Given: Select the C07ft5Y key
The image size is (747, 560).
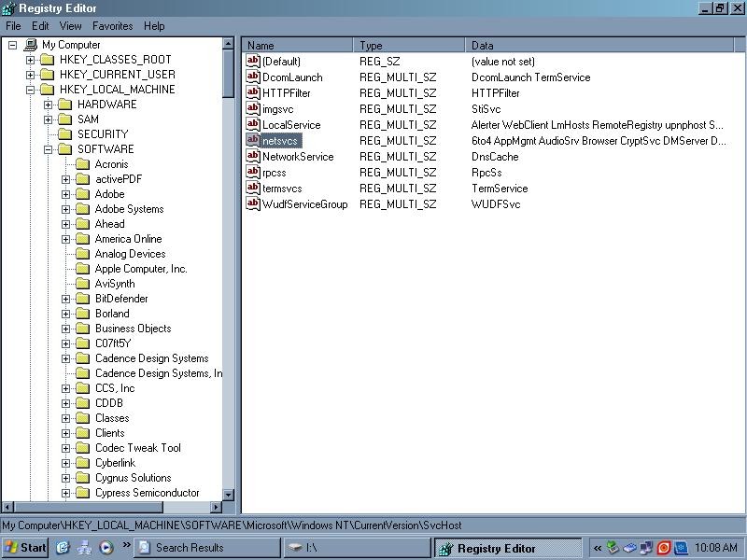Looking at the screenshot, I should [113, 343].
